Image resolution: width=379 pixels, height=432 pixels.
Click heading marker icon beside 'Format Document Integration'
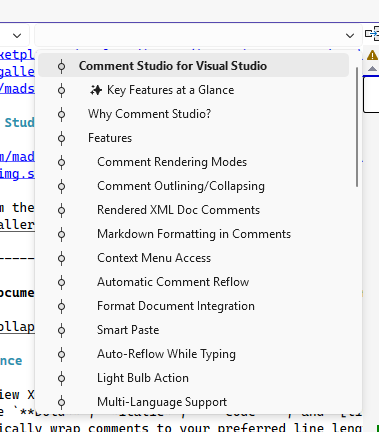coord(61,306)
